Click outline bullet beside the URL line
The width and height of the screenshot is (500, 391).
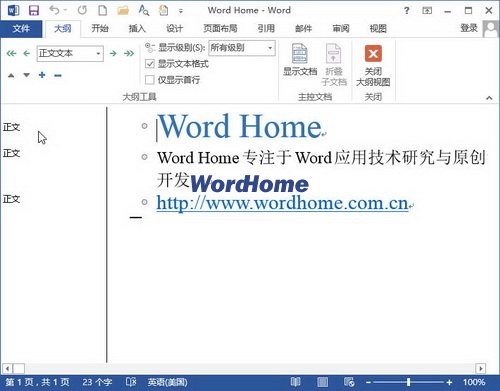144,202
